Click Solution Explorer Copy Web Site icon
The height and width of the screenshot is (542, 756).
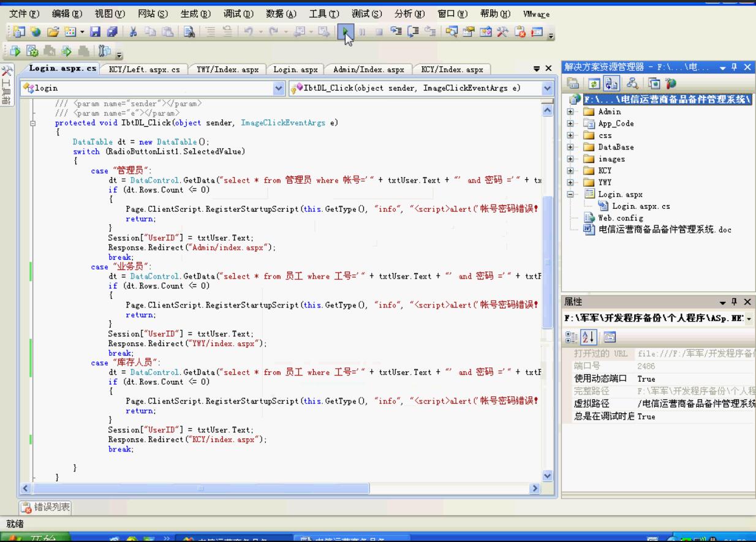point(654,83)
